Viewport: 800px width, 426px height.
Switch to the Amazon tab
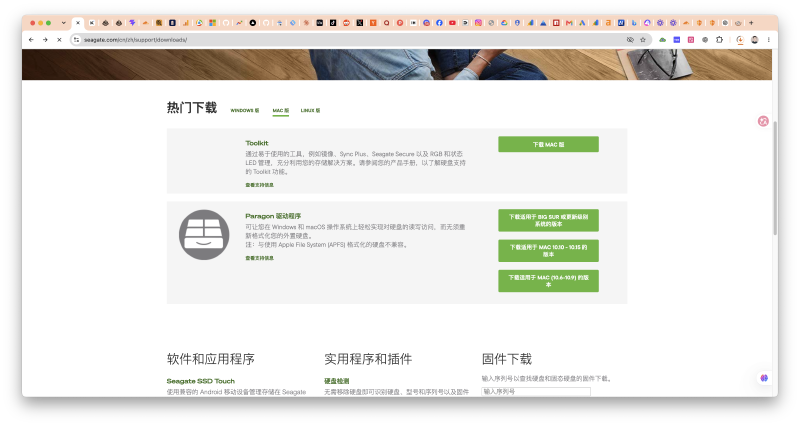pos(608,23)
